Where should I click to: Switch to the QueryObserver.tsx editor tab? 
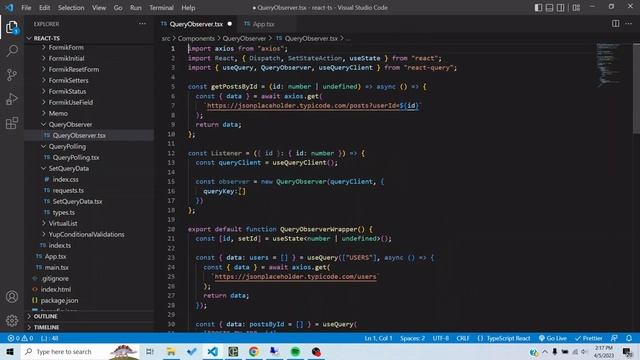(x=196, y=24)
